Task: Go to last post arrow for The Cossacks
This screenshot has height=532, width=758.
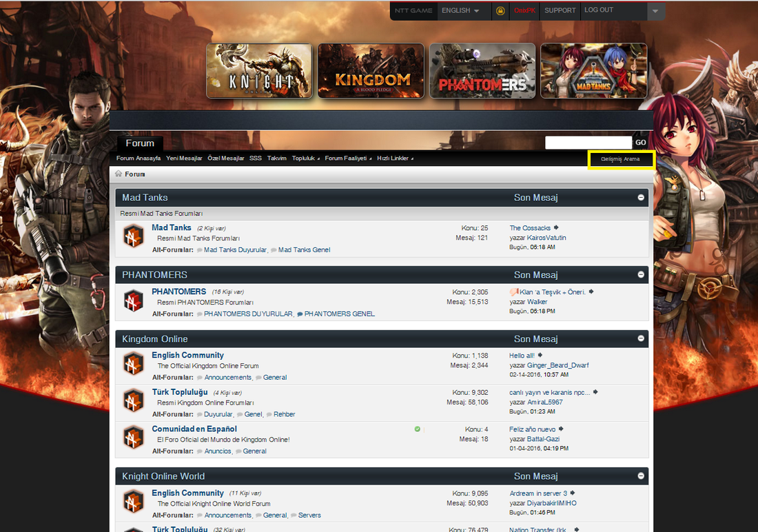Action: (556, 227)
